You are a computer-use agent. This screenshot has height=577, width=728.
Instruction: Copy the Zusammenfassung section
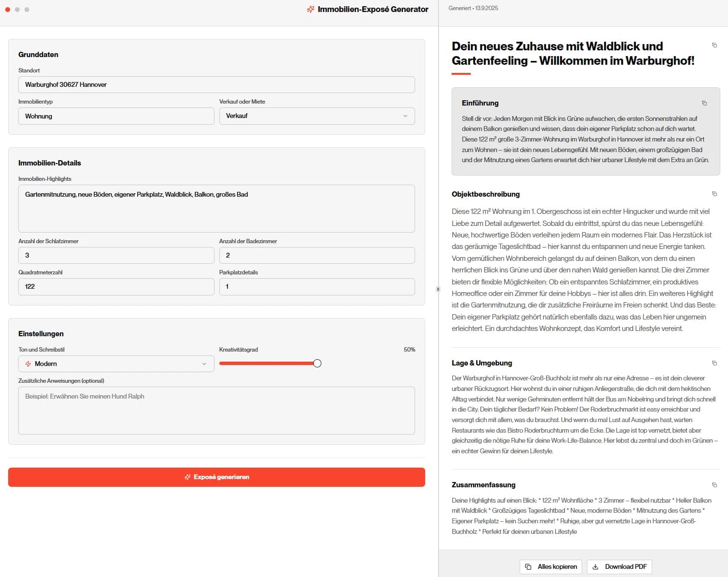[x=715, y=485]
